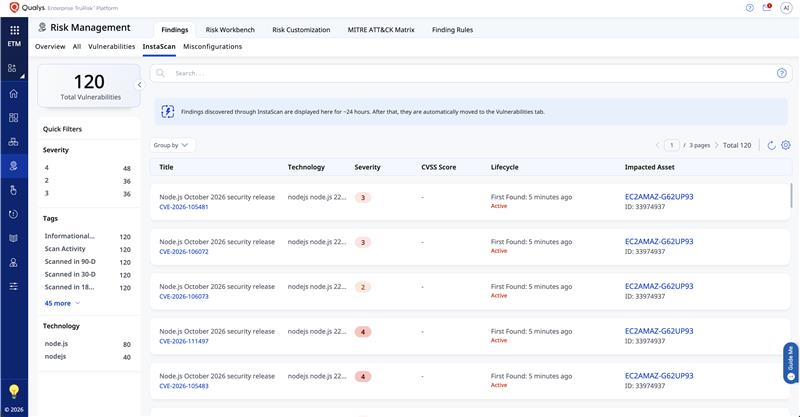800x417 pixels.
Task: Open notifications icon in top header
Action: [x=767, y=7]
